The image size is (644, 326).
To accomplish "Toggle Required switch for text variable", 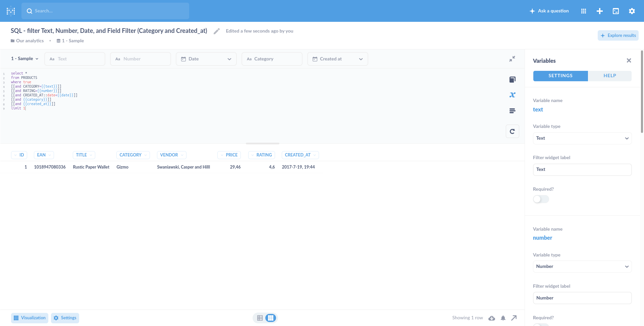I will (541, 199).
